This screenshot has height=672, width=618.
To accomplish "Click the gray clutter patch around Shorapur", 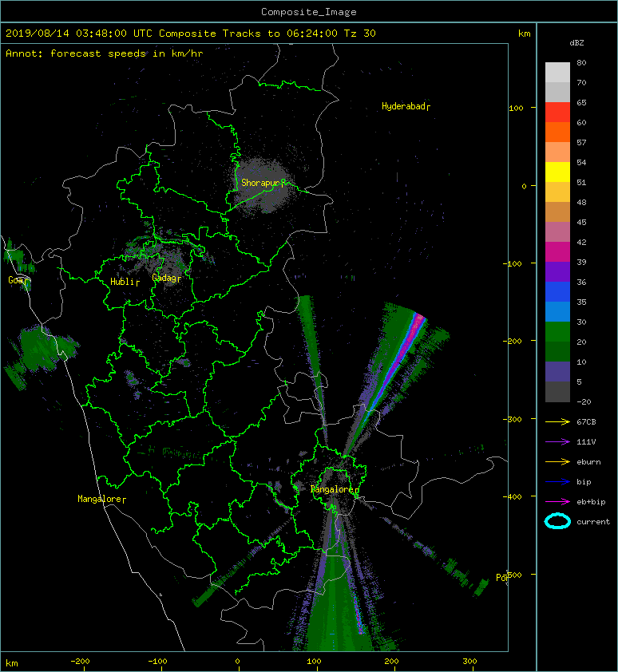I will 262,184.
